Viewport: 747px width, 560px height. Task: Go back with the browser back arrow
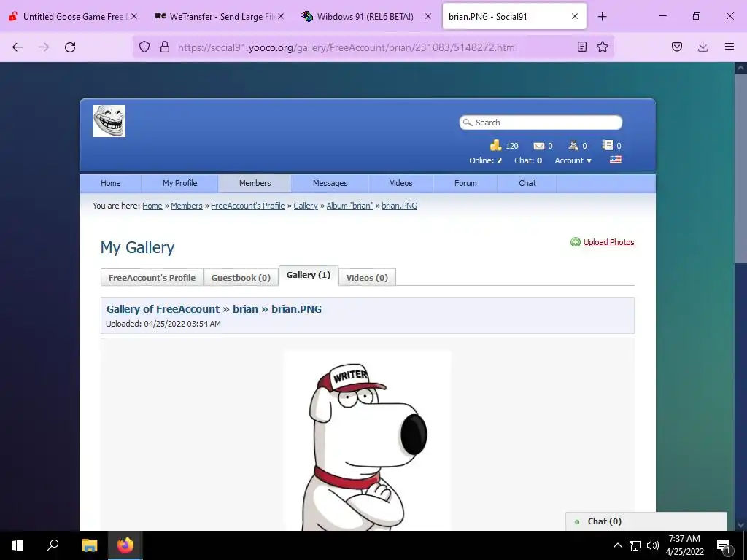click(x=18, y=47)
